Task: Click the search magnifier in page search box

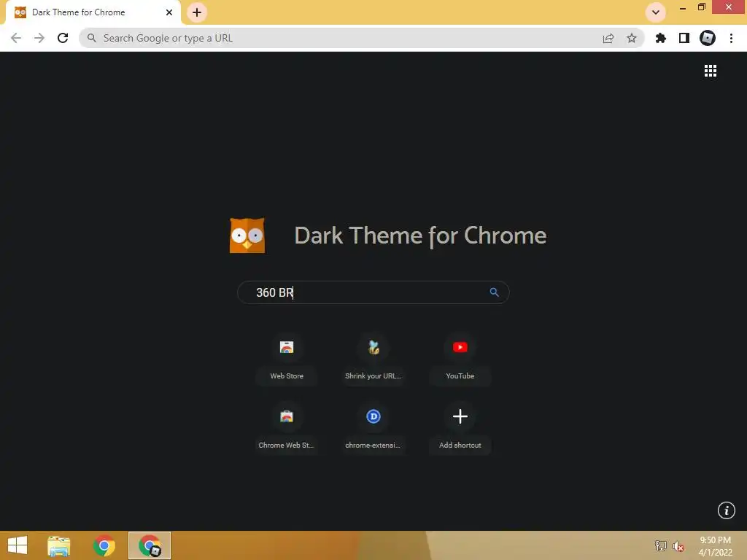Action: point(494,292)
